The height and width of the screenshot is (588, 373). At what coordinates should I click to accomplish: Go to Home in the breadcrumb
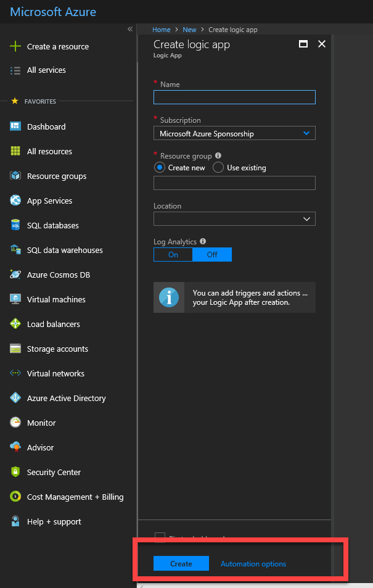click(161, 30)
